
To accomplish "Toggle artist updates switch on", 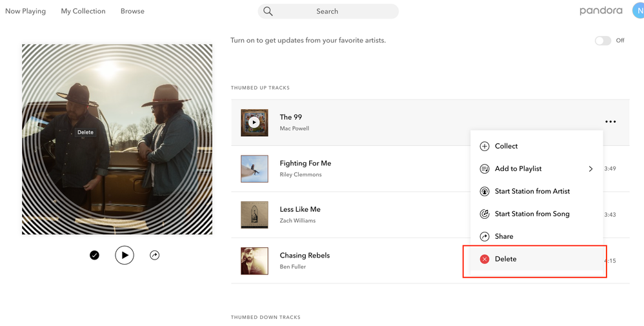I will pyautogui.click(x=603, y=40).
